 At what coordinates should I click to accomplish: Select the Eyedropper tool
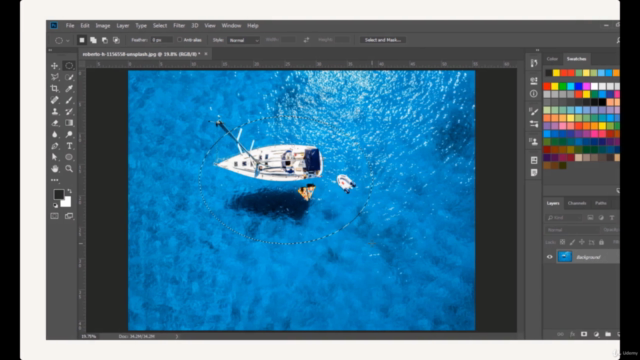69,89
